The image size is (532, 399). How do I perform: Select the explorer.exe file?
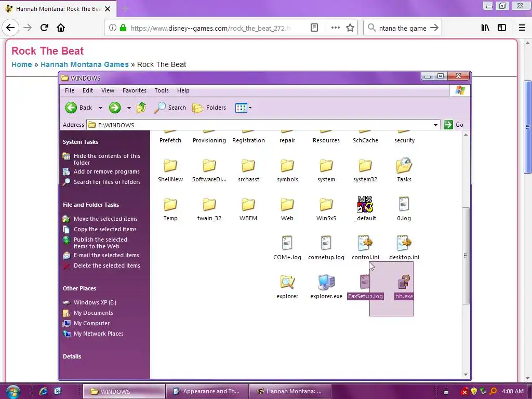[326, 287]
